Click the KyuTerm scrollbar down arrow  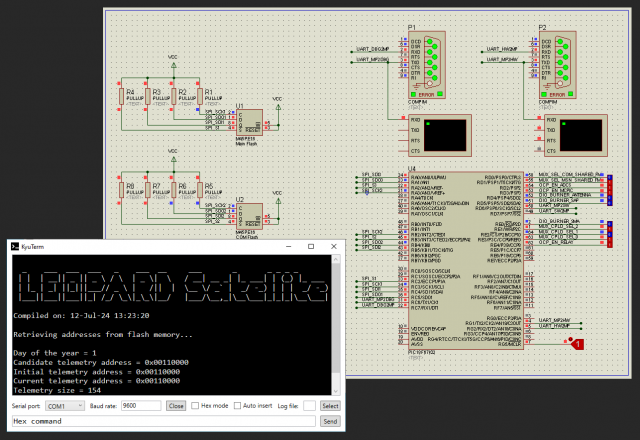336,391
